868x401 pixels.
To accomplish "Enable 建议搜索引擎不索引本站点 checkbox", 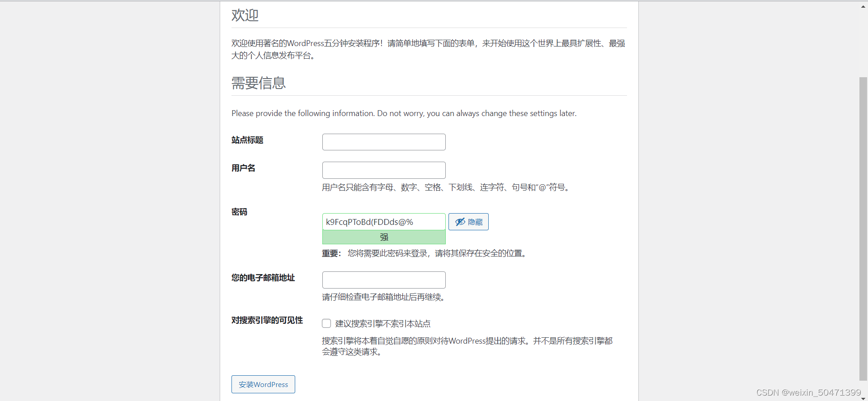I will (x=326, y=323).
